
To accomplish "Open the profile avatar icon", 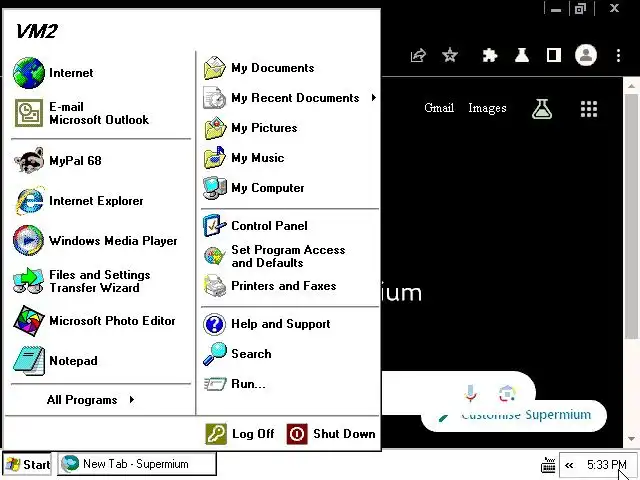I will [x=586, y=55].
